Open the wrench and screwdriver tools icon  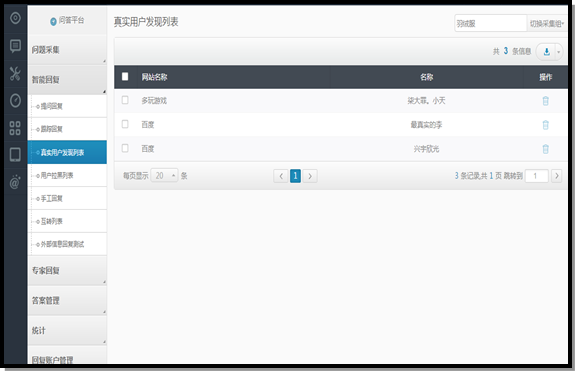15,74
